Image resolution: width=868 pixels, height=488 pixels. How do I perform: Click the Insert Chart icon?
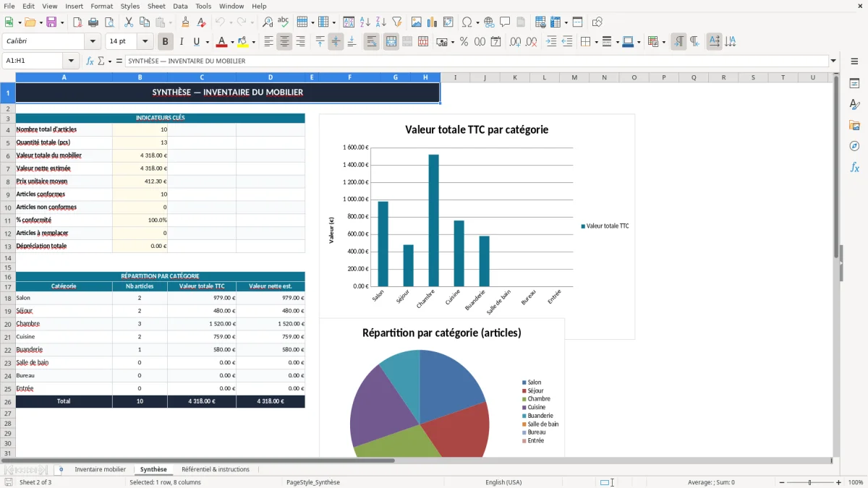click(x=433, y=22)
